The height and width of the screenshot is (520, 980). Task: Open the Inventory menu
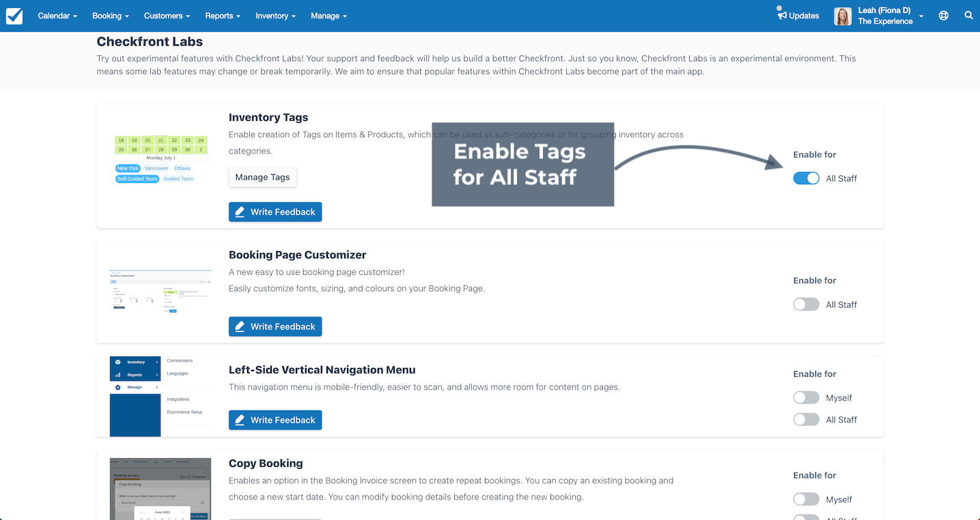275,16
